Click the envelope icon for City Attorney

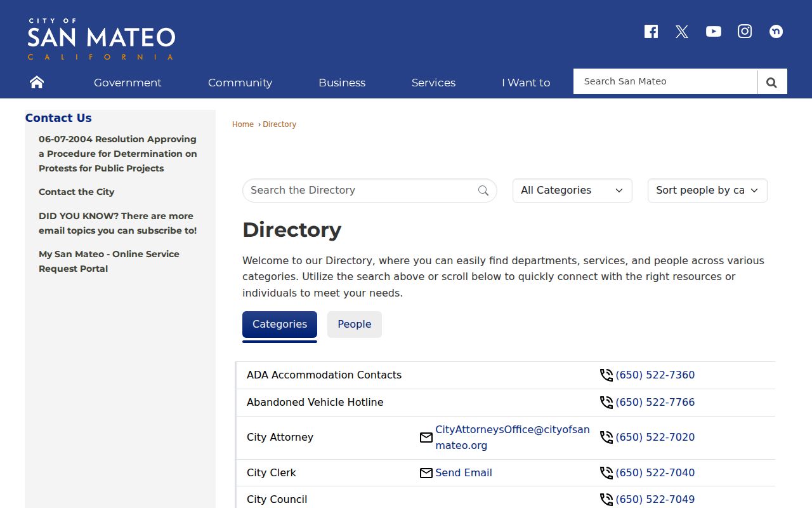[x=426, y=438]
